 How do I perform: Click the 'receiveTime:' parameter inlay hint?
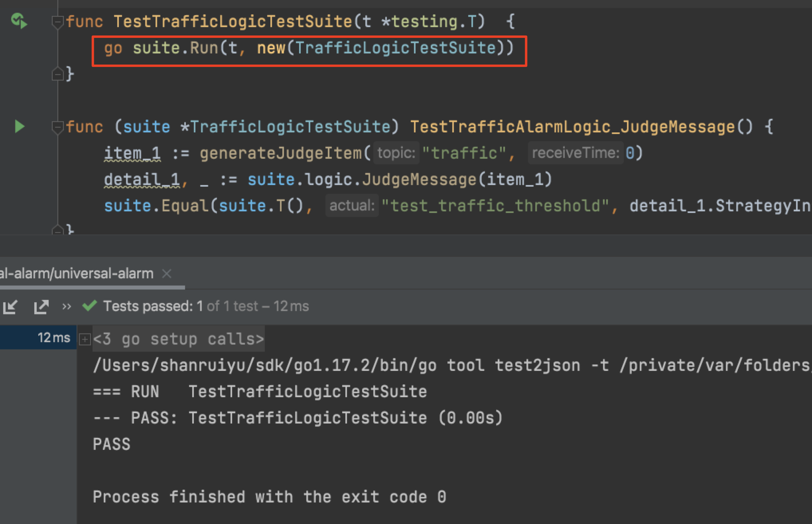tap(575, 153)
